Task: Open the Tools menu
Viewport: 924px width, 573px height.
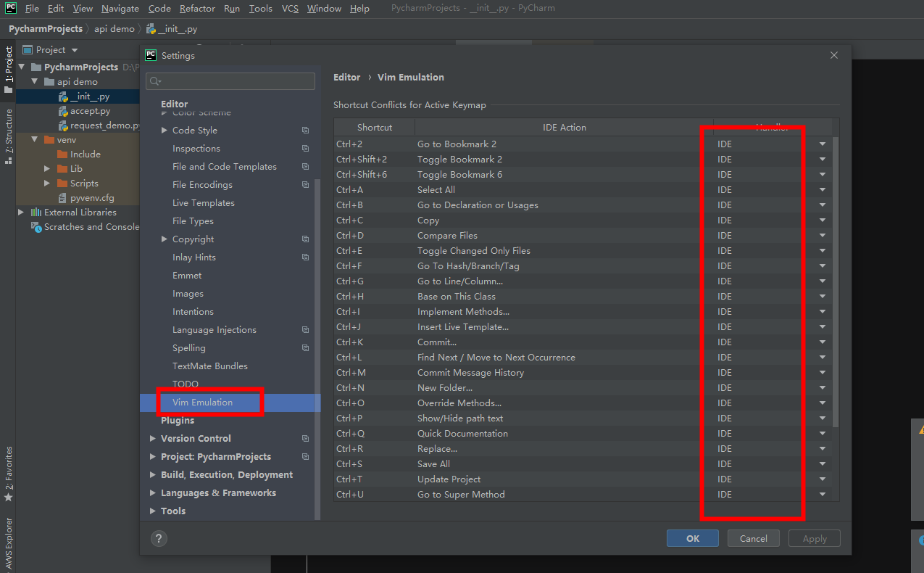Action: pyautogui.click(x=260, y=9)
